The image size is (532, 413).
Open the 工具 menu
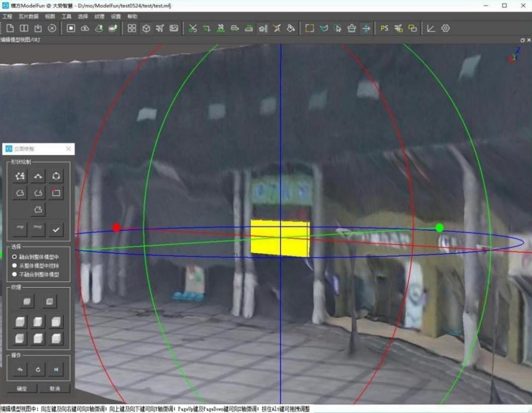[66, 16]
